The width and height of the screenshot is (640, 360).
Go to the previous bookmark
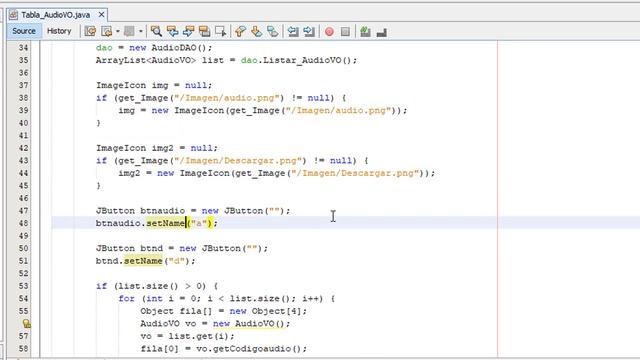[x=240, y=31]
